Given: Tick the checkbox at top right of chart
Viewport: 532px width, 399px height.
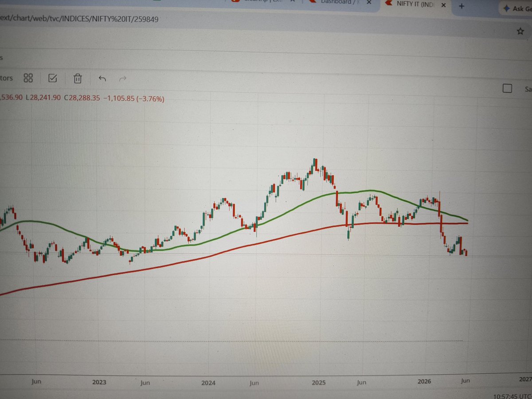Looking at the screenshot, I should tap(508, 88).
